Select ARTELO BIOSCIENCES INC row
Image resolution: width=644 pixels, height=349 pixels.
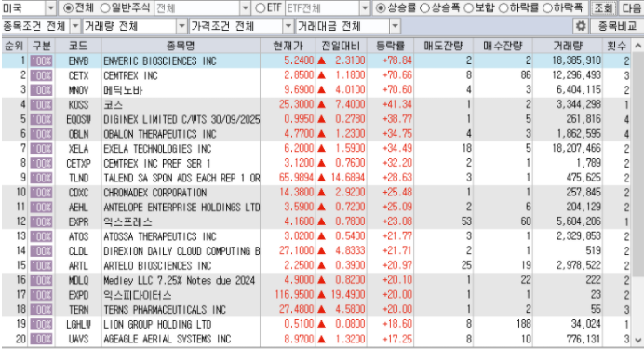tap(315, 266)
